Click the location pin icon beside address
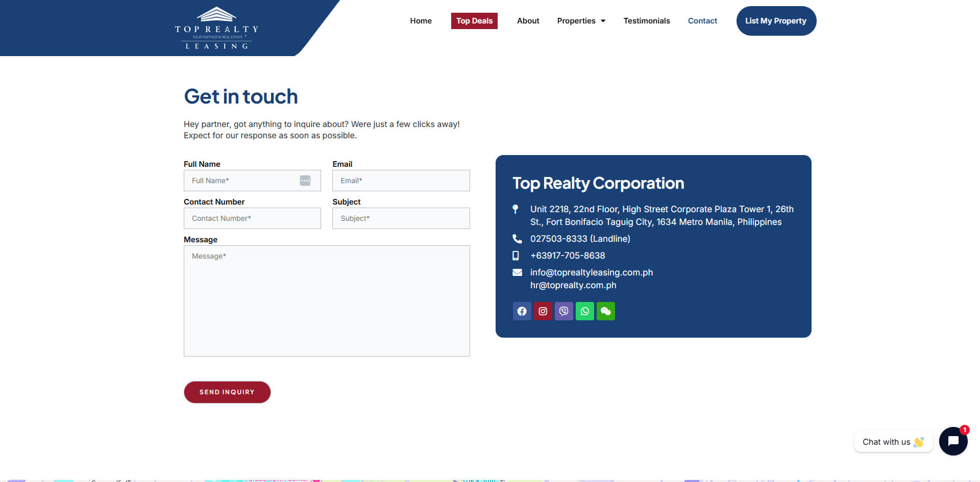Image resolution: width=980 pixels, height=482 pixels. [x=516, y=209]
